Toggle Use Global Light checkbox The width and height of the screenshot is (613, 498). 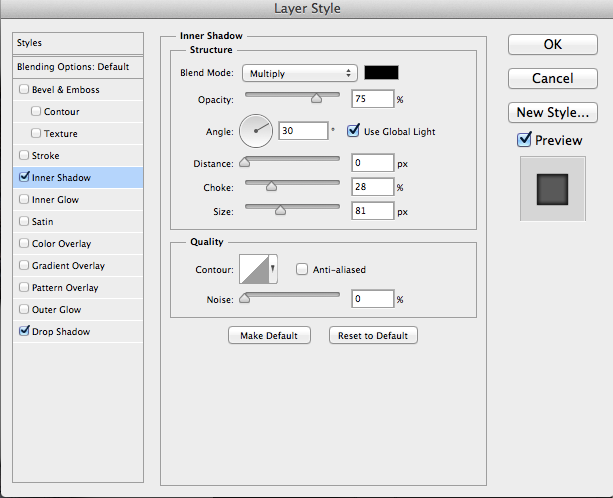pyautogui.click(x=353, y=131)
